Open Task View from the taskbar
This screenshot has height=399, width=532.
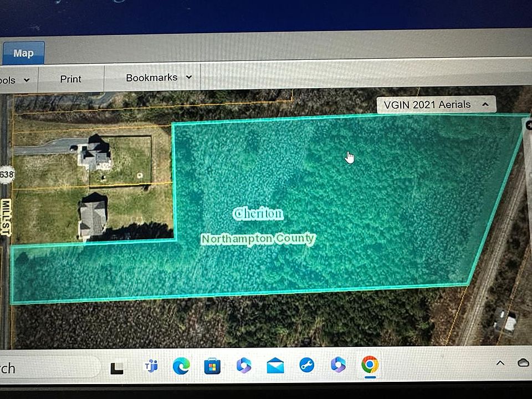coord(117,367)
